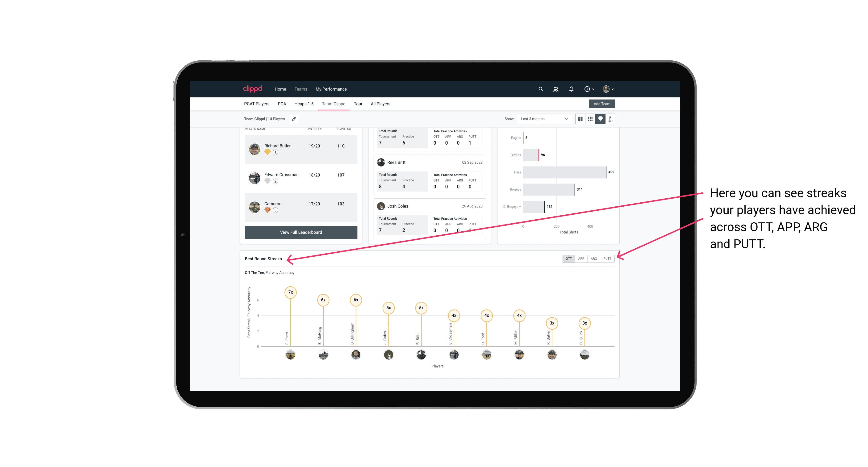Select PUTT streak filter icon
Screen dimensions: 868x467
(607, 258)
